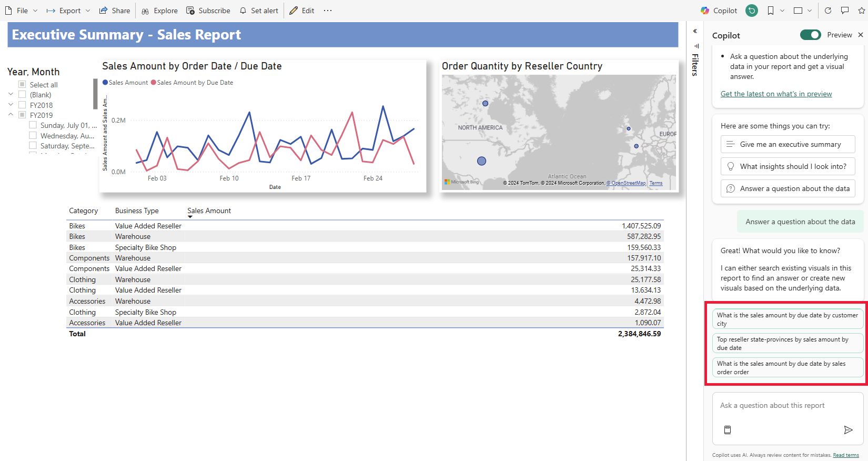The image size is (868, 461).
Task: Click 'What insights should I look into?'
Action: tap(788, 166)
